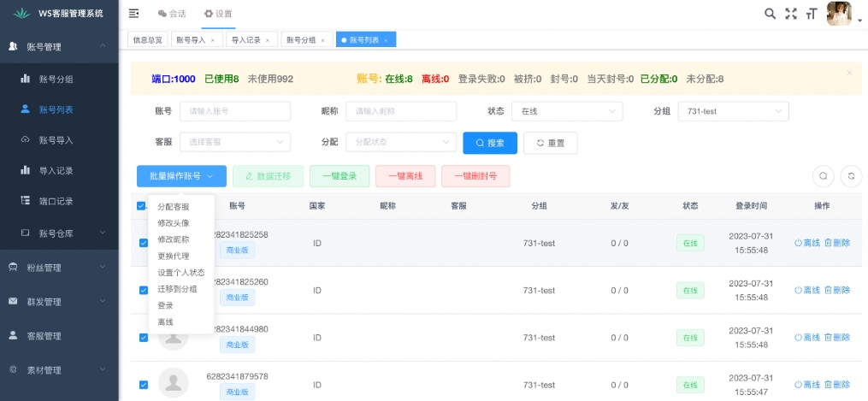Choose 迁移到分组 in the batch menu
868x401 pixels.
tap(177, 289)
